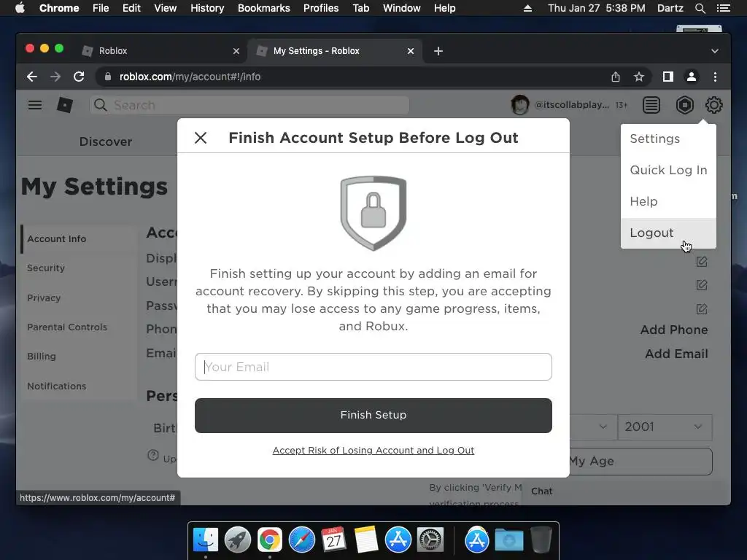The height and width of the screenshot is (560, 747).
Task: Reload the page with refresh icon
Action: 79,77
